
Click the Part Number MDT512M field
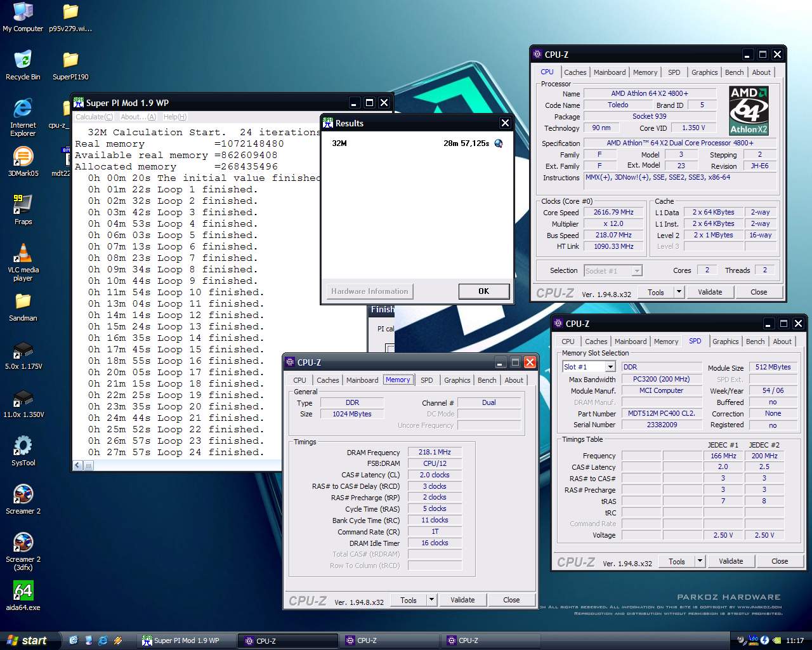point(662,413)
